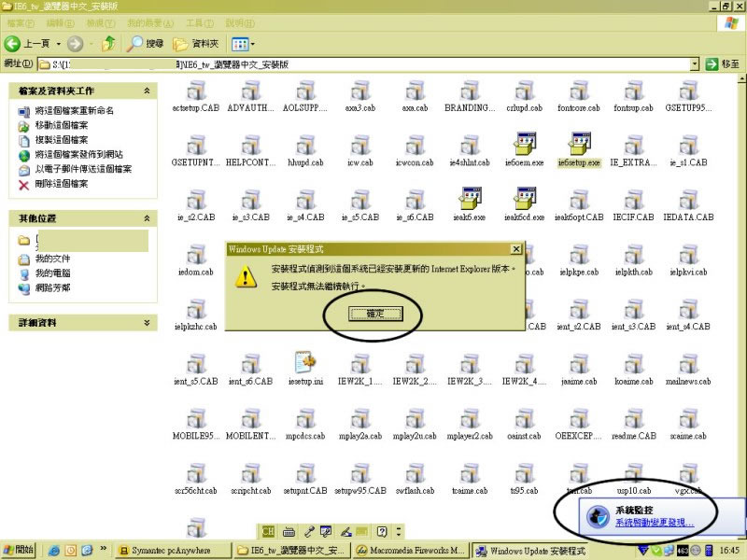Click the address bar path field
The height and width of the screenshot is (560, 747).
tap(364, 64)
